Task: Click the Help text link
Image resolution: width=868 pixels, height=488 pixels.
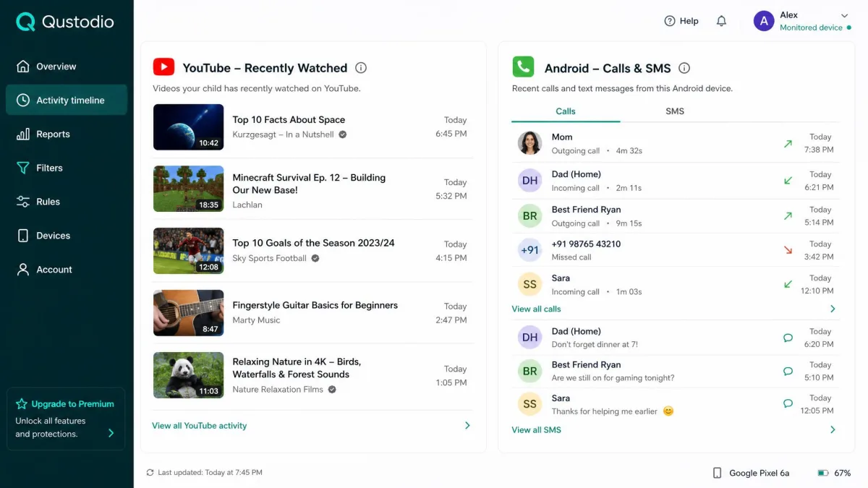Action: point(689,21)
